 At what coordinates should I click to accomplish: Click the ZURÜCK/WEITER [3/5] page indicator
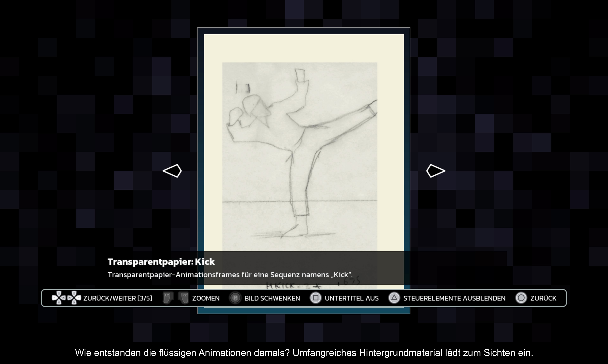click(x=118, y=298)
